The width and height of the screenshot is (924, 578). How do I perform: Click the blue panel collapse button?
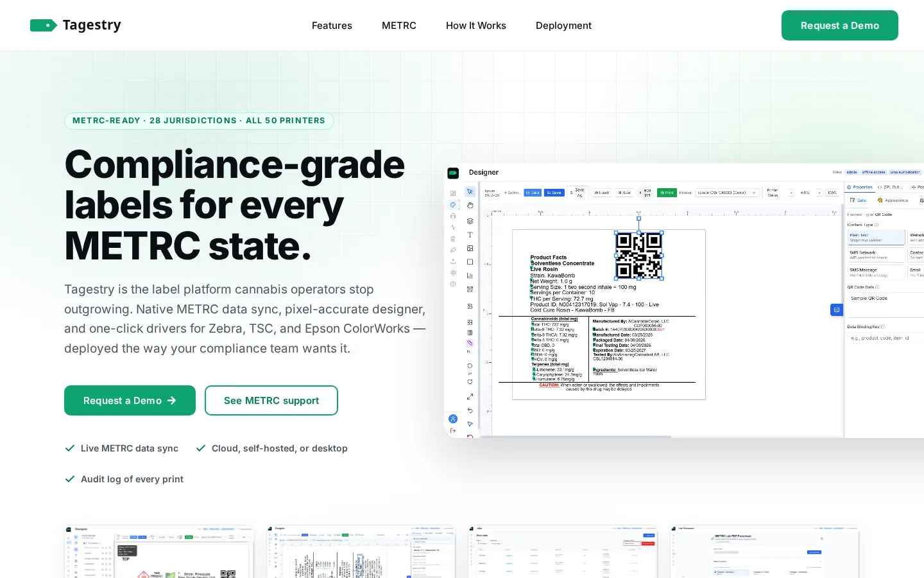point(836,310)
